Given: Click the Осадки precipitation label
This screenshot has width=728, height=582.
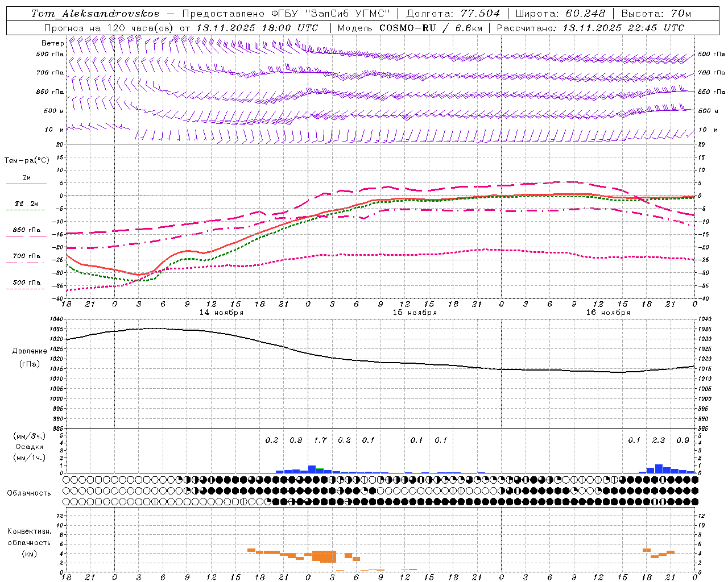Looking at the screenshot, I should [x=30, y=447].
